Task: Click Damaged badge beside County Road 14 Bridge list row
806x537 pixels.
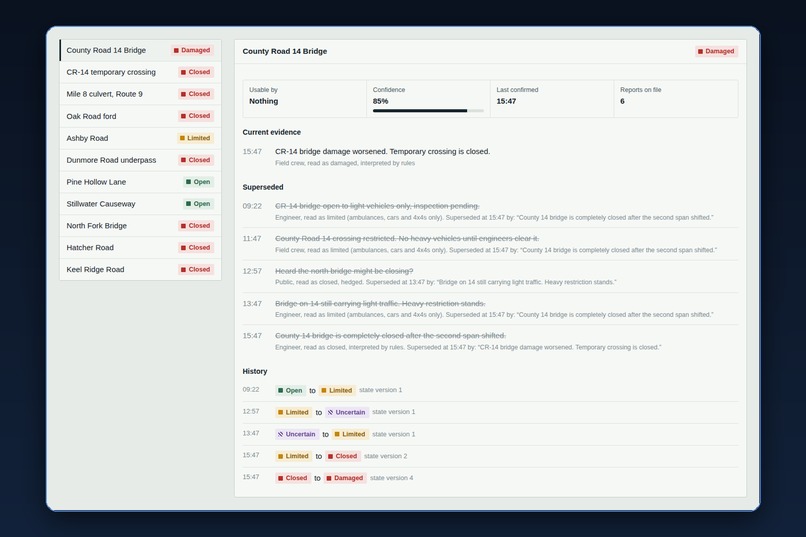Action: pyautogui.click(x=192, y=50)
